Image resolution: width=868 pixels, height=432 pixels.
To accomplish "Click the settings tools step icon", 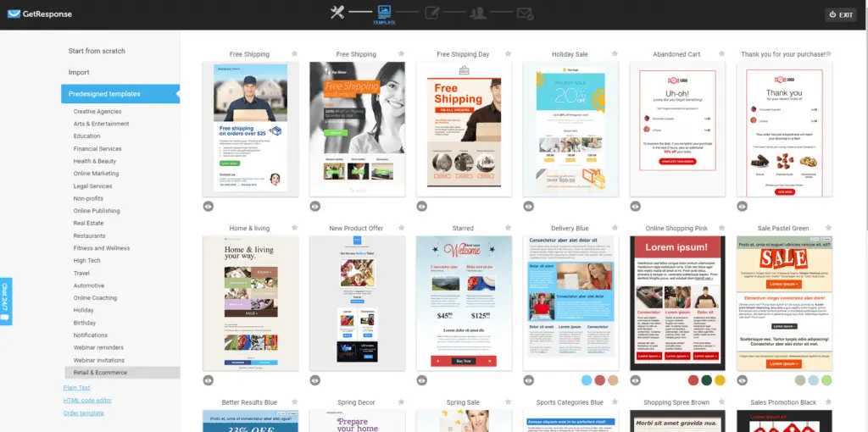I will pos(337,12).
